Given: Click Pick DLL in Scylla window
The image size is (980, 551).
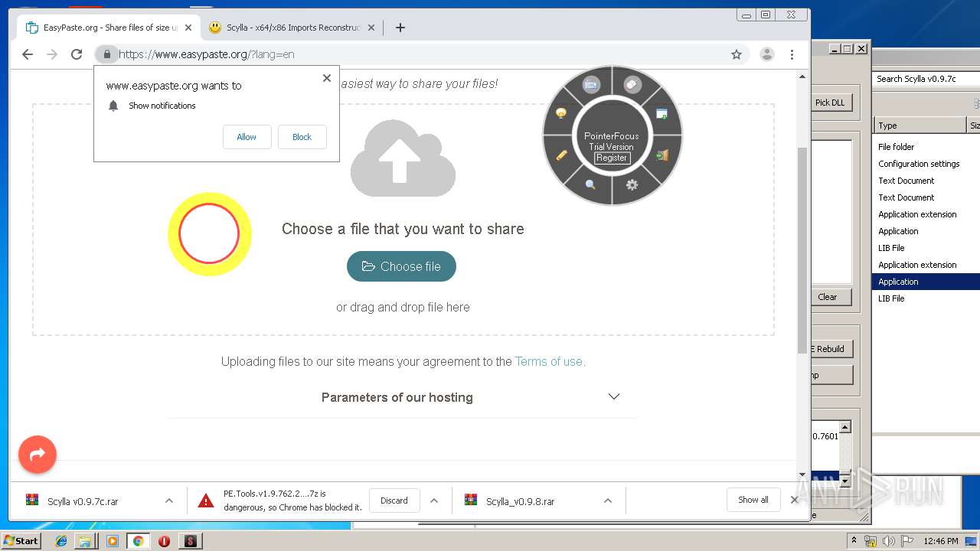Looking at the screenshot, I should (830, 103).
